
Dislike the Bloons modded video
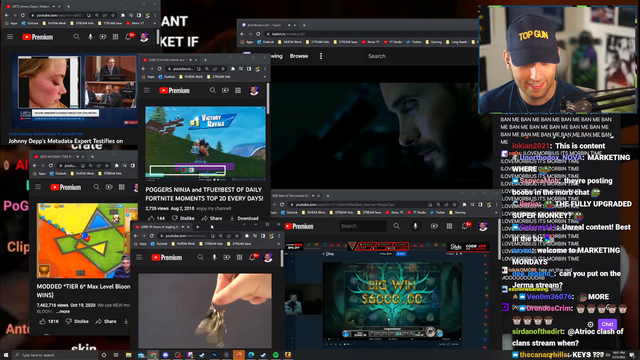tap(78, 322)
